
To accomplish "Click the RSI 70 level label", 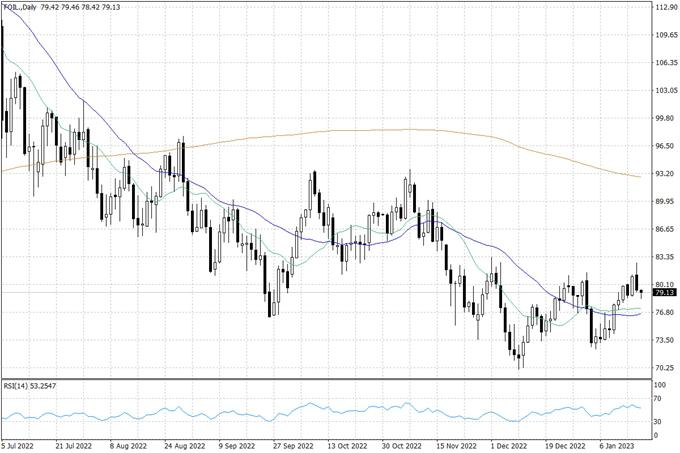I will [x=658, y=399].
